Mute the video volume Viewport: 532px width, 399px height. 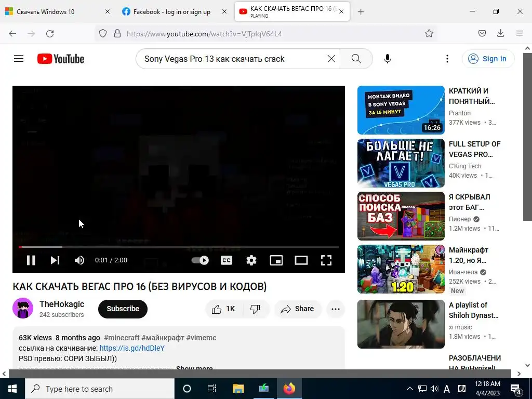click(x=79, y=260)
